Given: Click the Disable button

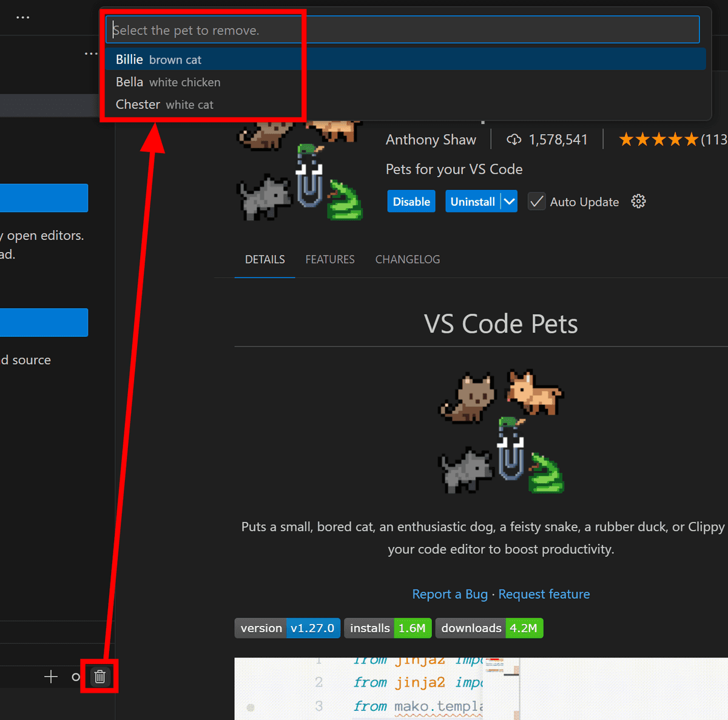Looking at the screenshot, I should pyautogui.click(x=411, y=201).
